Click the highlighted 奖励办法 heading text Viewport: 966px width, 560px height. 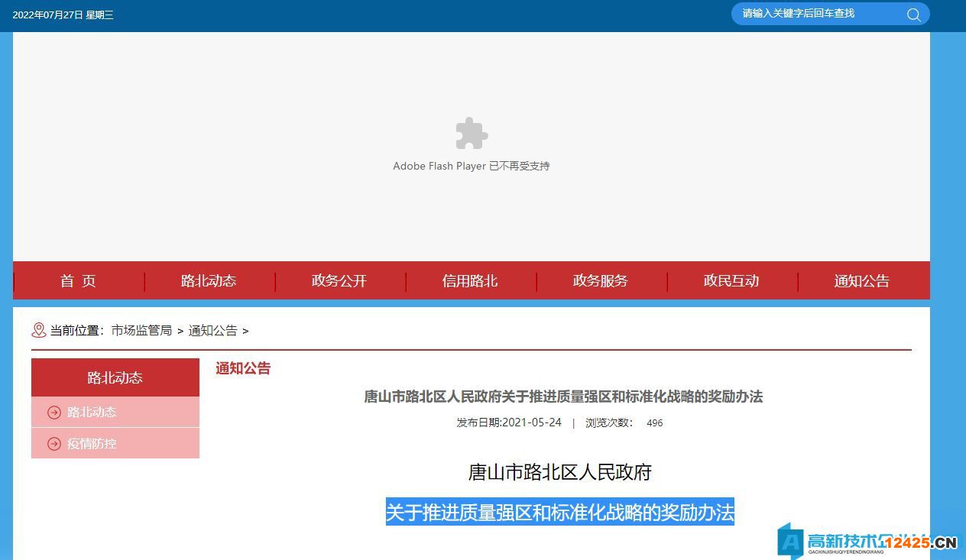coord(559,512)
